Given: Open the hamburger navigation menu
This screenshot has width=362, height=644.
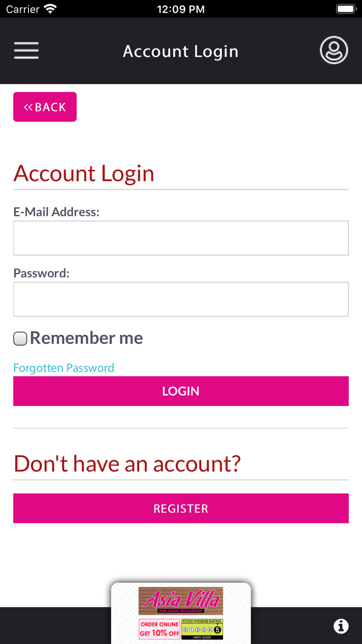Looking at the screenshot, I should pos(26,51).
